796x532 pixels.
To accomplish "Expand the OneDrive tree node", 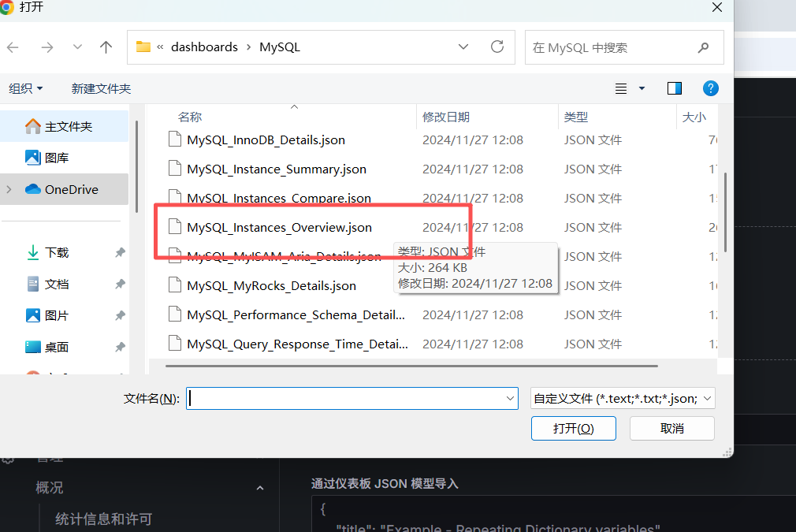I will tap(9, 189).
